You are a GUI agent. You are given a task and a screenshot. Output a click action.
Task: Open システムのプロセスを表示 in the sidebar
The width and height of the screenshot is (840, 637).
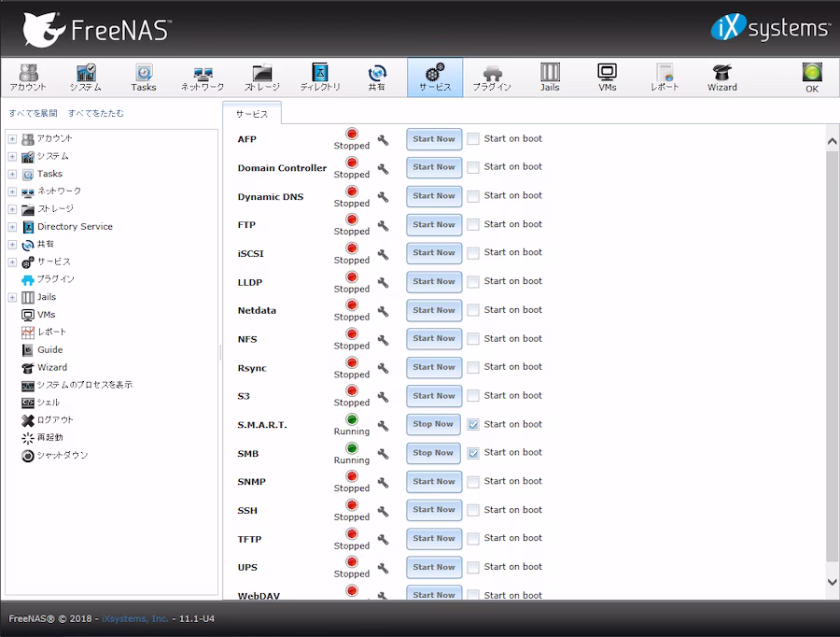click(85, 385)
